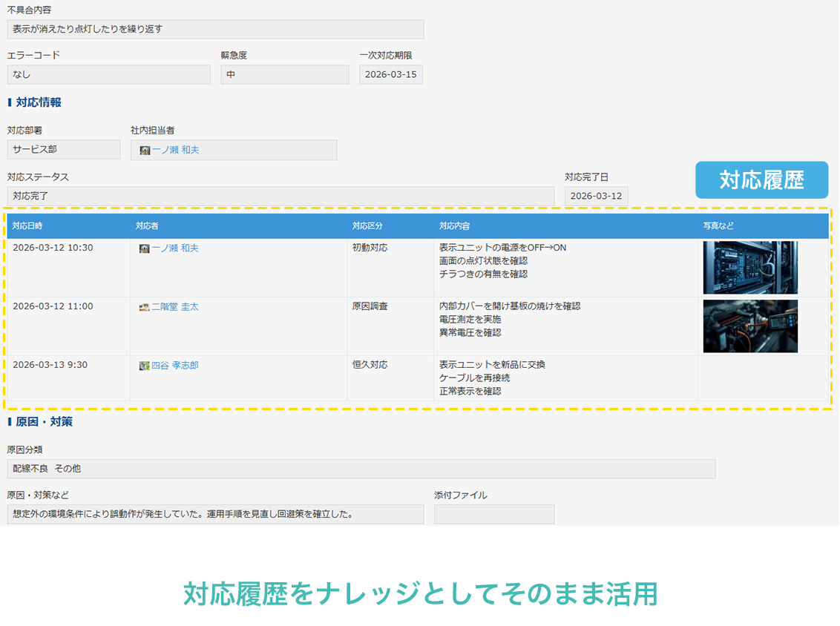This screenshot has height=626, width=840.
Task: Open 四谷 孝志郎 user link
Action: (175, 366)
